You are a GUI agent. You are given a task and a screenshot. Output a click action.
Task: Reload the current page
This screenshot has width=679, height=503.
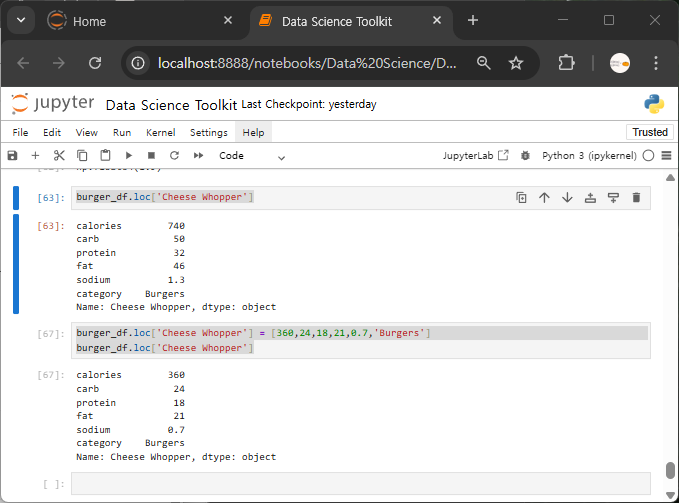[x=95, y=63]
